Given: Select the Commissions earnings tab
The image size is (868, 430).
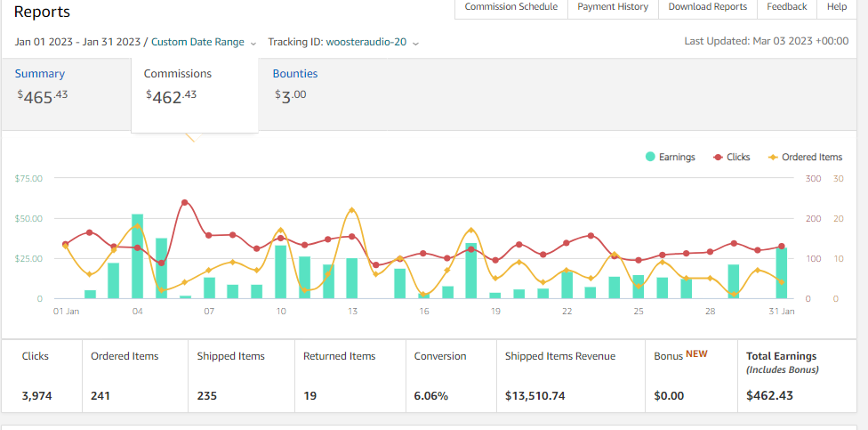Looking at the screenshot, I should pos(194,94).
